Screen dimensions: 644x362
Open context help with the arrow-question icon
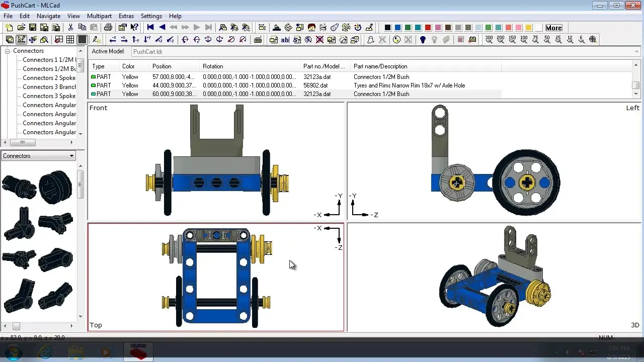[x=134, y=28]
